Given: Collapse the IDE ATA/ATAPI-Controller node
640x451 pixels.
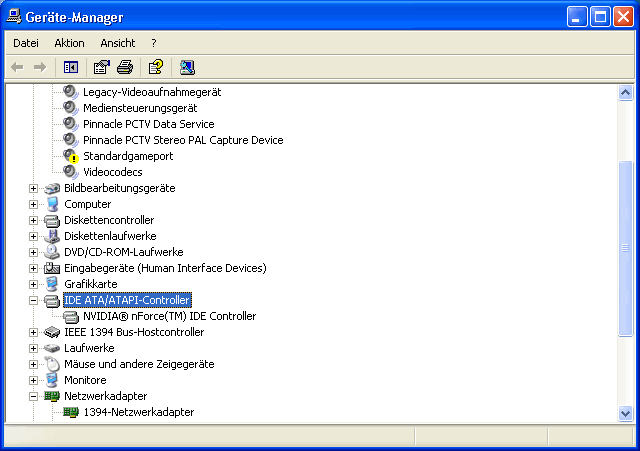Looking at the screenshot, I should click(33, 300).
